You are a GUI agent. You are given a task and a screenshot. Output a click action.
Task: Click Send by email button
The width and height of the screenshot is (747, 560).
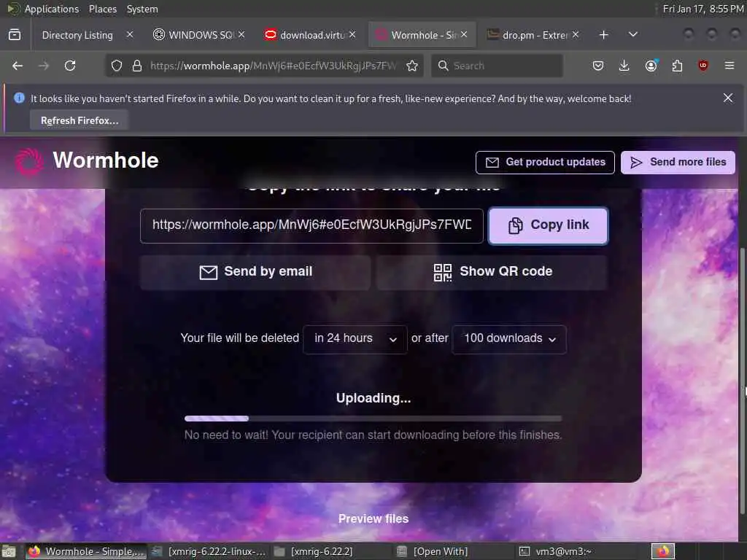[255, 272]
